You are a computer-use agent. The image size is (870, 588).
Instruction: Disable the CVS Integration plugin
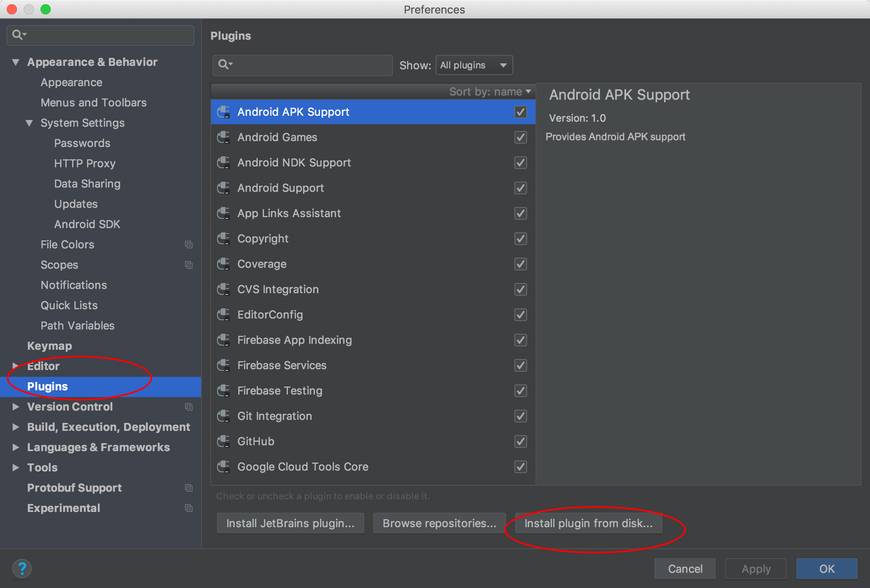coord(521,289)
